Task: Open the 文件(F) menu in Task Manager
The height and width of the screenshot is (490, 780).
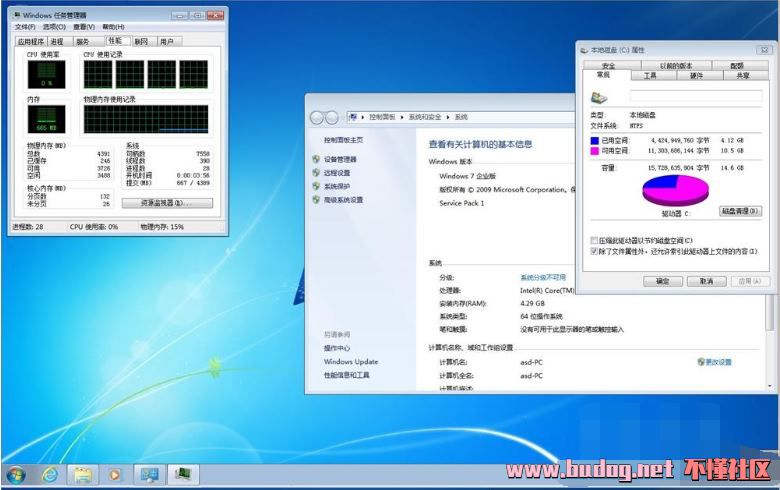Action: (26, 27)
